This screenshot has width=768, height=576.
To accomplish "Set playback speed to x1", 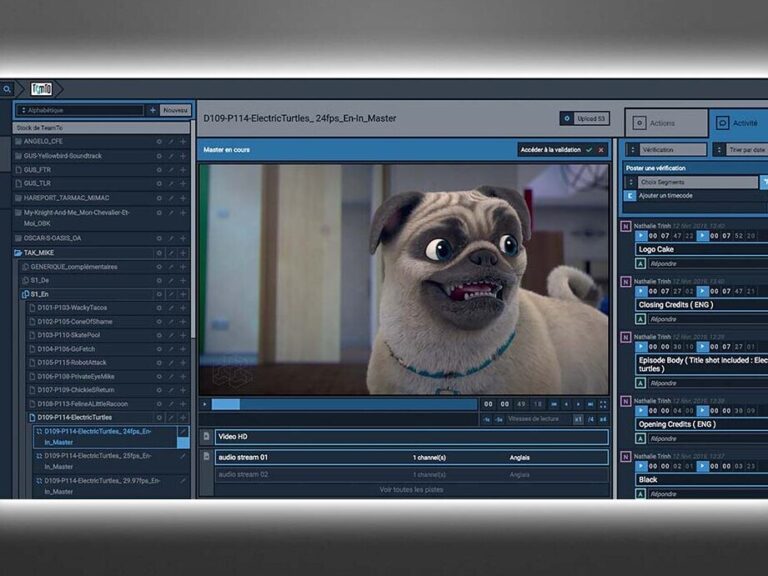I will tap(578, 420).
